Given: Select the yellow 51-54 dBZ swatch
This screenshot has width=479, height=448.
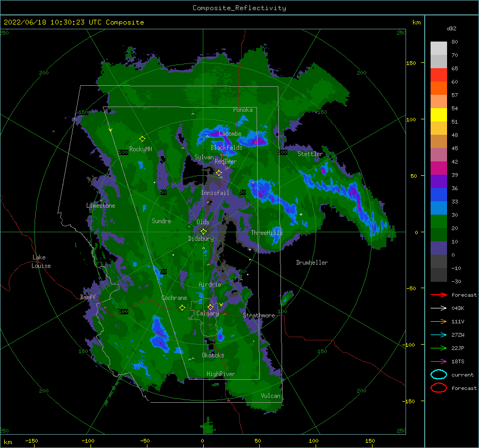Looking at the screenshot, I should [439, 115].
